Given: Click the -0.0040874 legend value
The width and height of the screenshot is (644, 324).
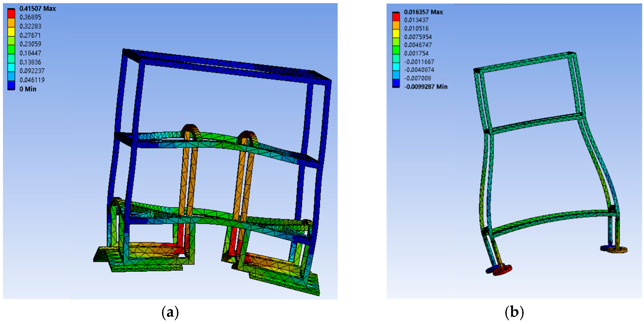Looking at the screenshot, I should pos(419,70).
